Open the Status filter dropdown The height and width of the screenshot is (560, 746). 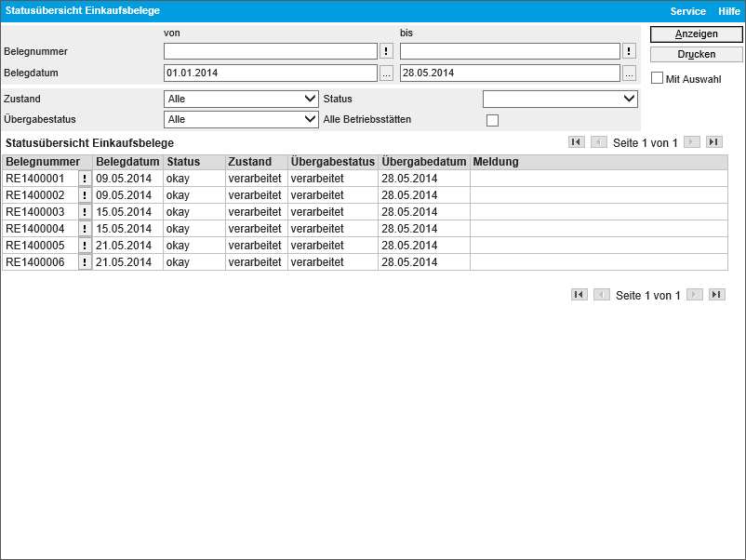[x=560, y=99]
